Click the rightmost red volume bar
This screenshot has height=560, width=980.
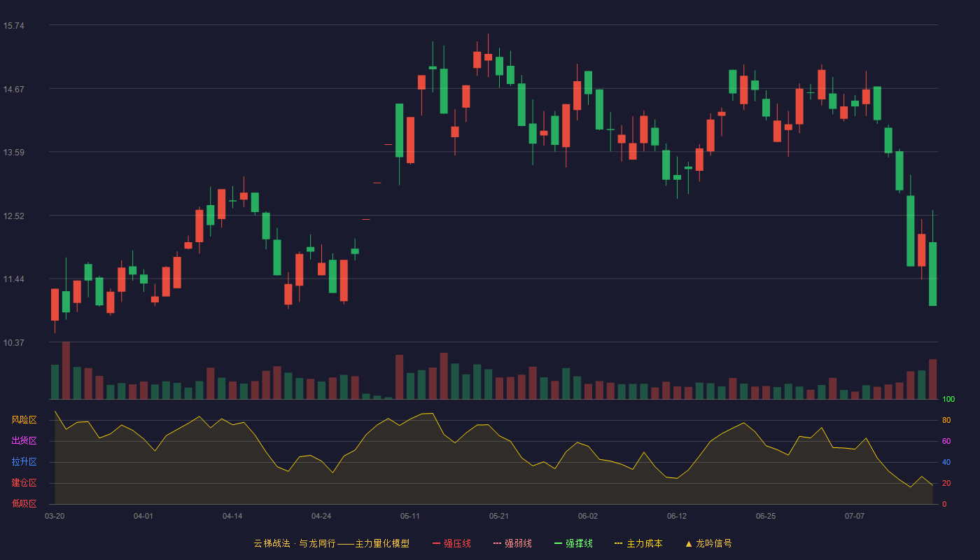932,379
